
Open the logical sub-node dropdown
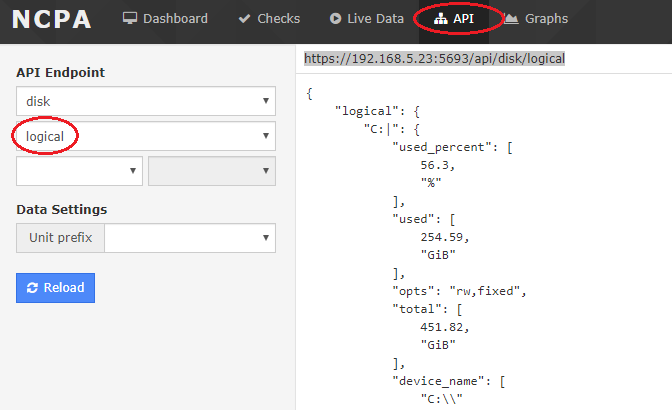[146, 135]
